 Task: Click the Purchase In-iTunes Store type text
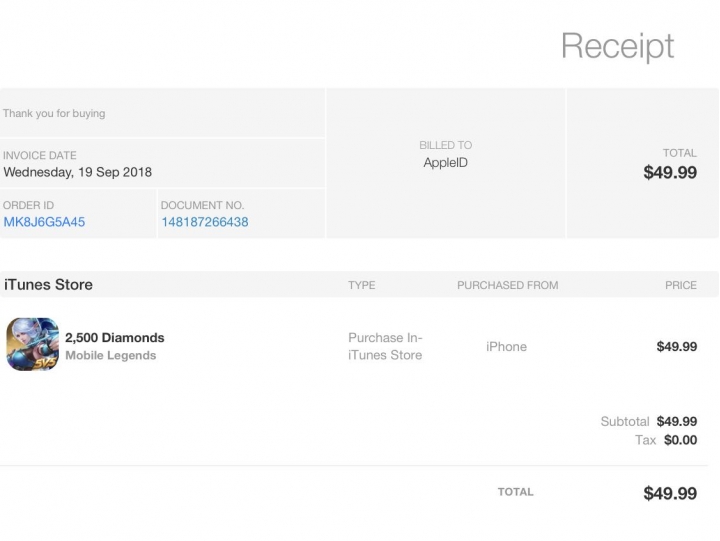click(385, 346)
